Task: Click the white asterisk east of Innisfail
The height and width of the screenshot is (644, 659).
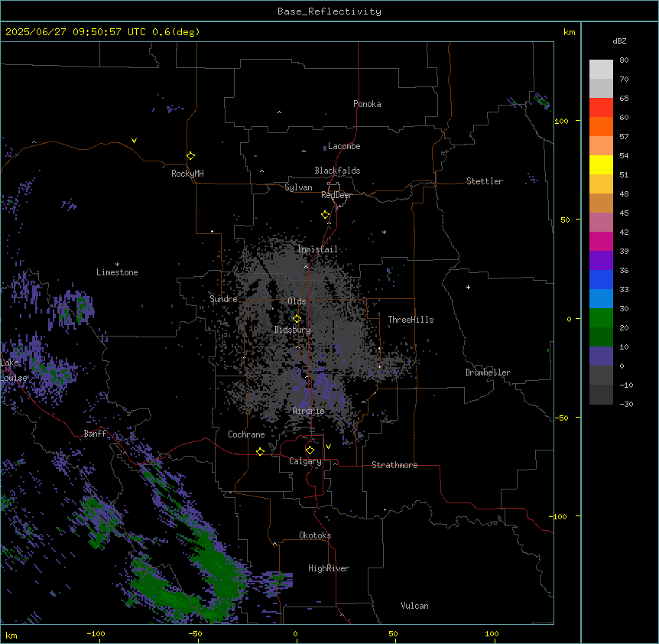Action: click(x=384, y=232)
